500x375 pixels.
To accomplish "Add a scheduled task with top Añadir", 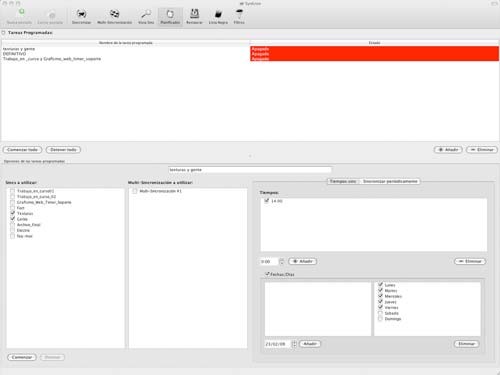I will coord(448,150).
